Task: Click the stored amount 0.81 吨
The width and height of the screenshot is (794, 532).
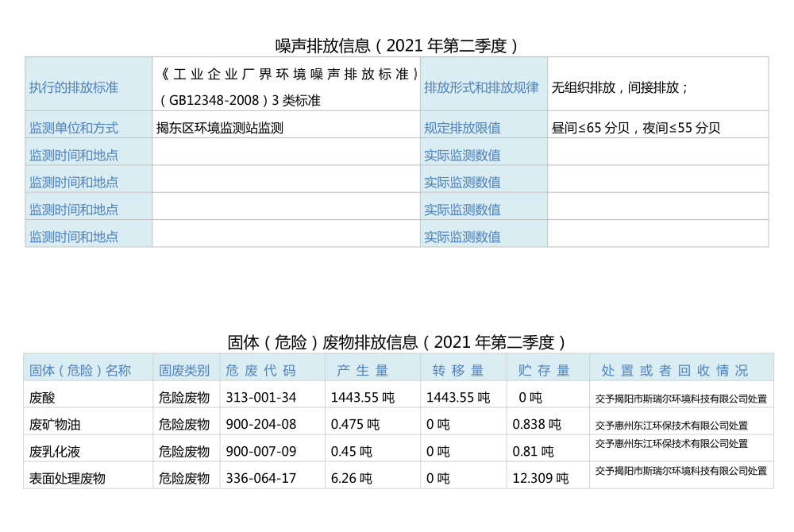Action: 534,452
